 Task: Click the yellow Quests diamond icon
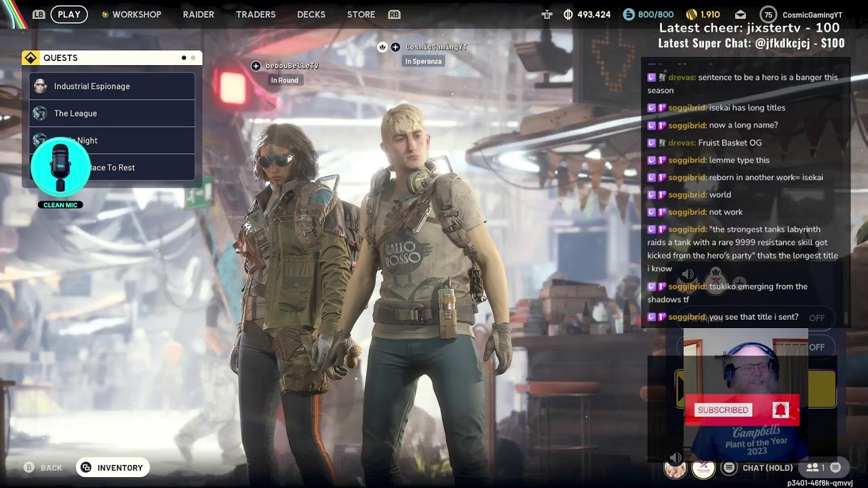(x=31, y=58)
